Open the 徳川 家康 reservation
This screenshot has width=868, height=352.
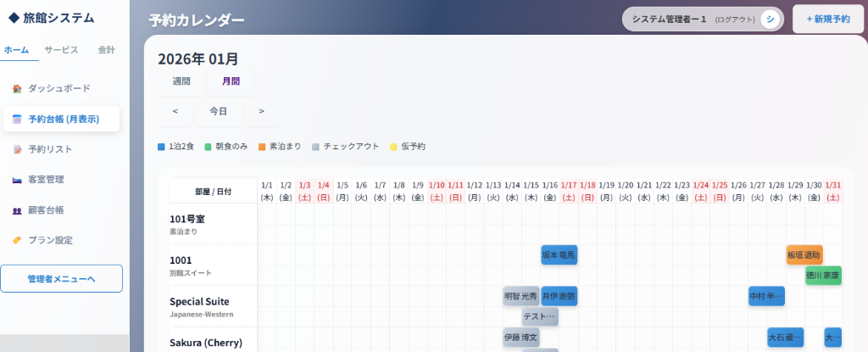(823, 276)
